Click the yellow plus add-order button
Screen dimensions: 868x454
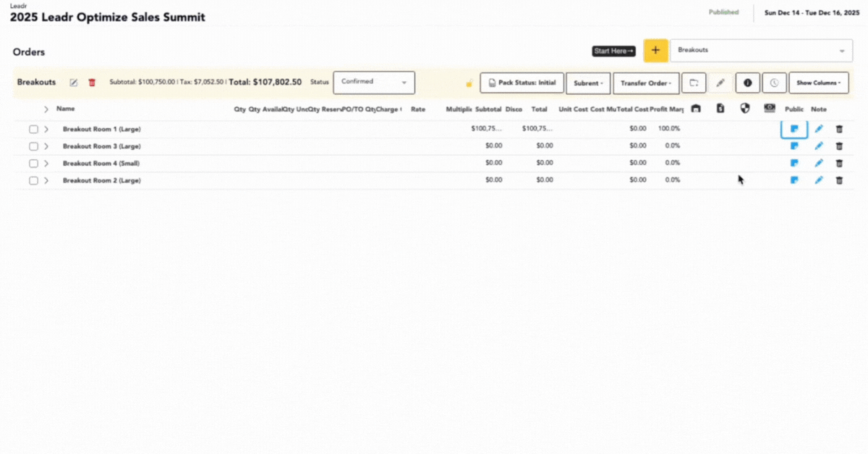pyautogui.click(x=655, y=51)
